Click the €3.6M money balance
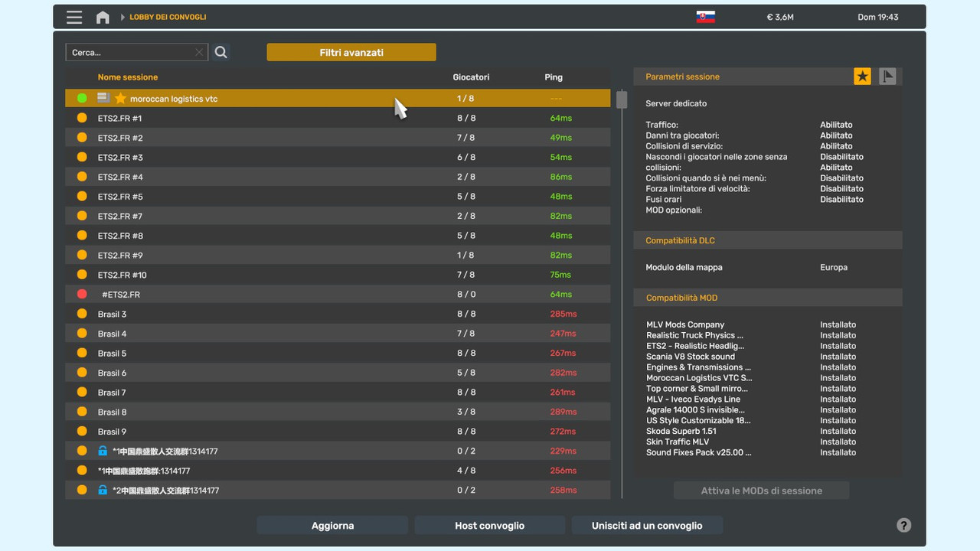This screenshot has width=980, height=551. [x=780, y=17]
